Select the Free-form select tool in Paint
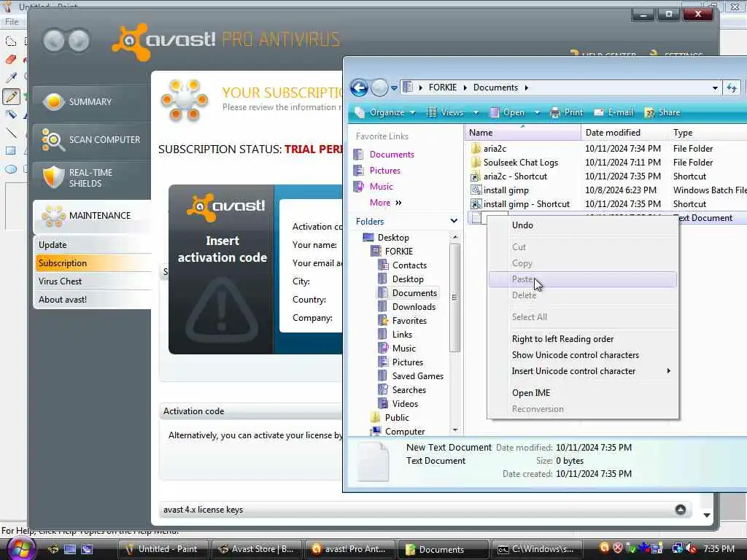The height and width of the screenshot is (560, 747). click(11, 42)
